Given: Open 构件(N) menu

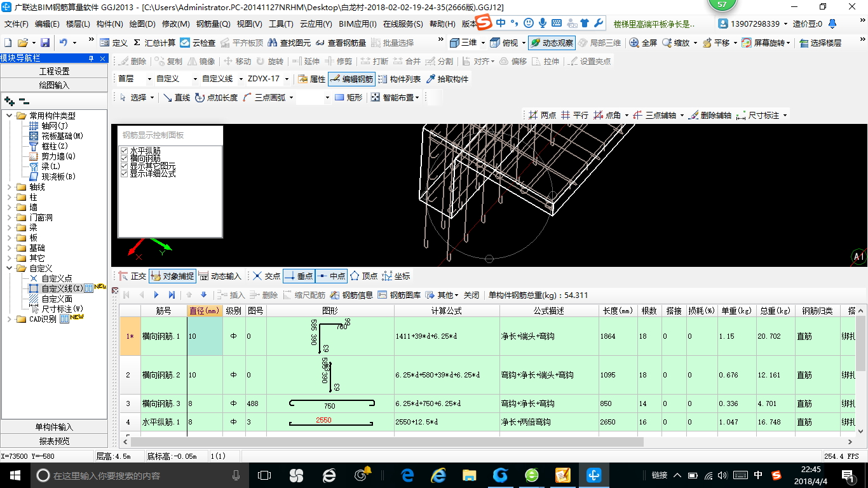Looking at the screenshot, I should coord(110,24).
